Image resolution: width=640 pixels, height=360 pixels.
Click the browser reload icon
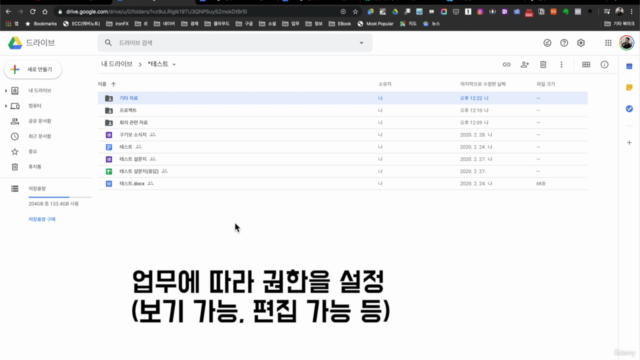[x=33, y=12]
